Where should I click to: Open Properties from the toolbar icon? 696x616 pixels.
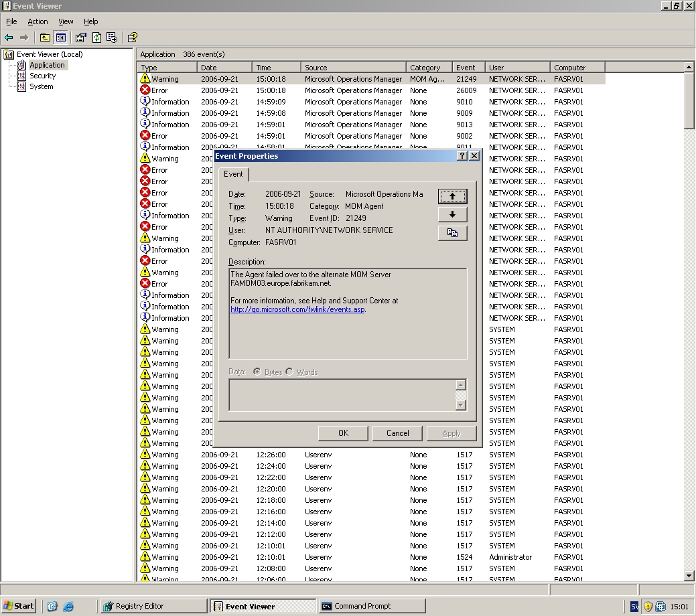pyautogui.click(x=80, y=37)
